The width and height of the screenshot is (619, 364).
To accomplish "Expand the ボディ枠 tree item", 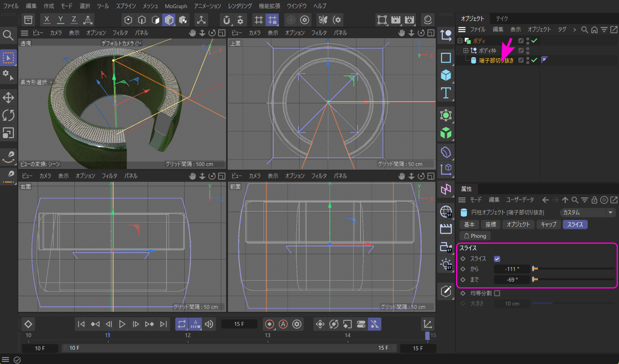I will [465, 51].
